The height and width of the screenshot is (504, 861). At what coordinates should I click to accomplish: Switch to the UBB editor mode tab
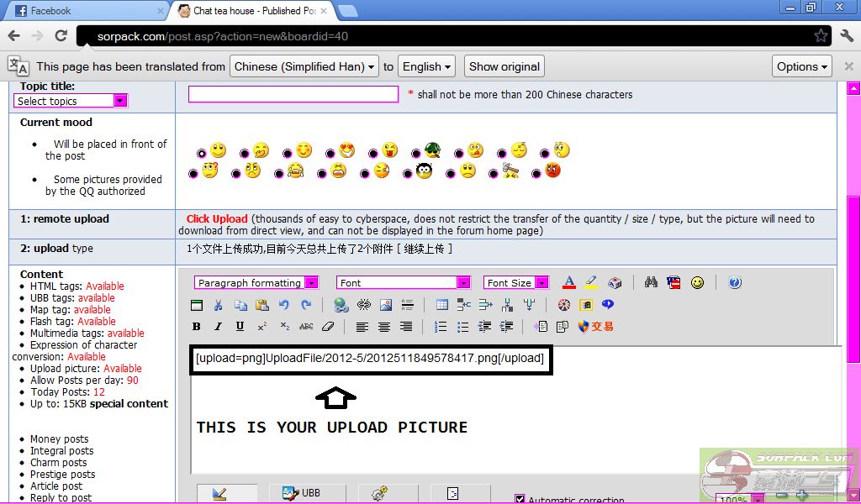303,493
